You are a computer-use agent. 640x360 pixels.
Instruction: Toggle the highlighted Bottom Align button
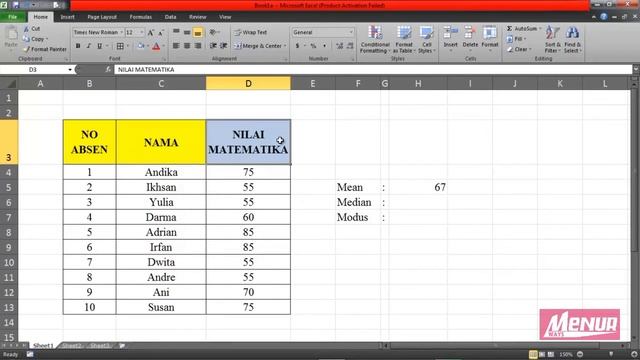pyautogui.click(x=198, y=32)
